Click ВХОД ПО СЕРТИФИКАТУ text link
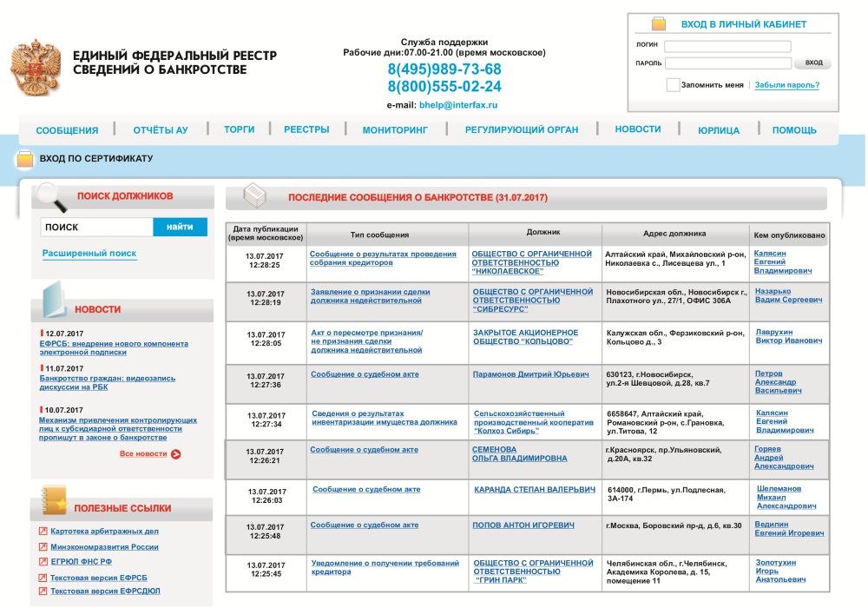The image size is (868, 608). 96,158
